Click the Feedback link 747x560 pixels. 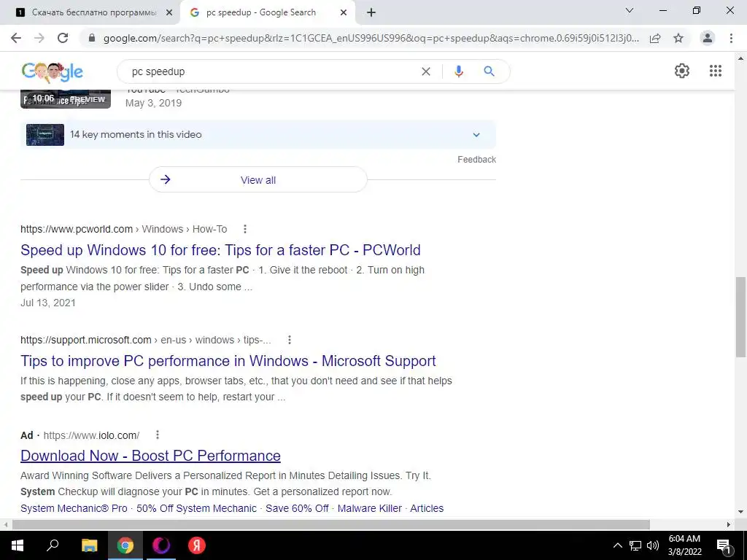pos(476,160)
